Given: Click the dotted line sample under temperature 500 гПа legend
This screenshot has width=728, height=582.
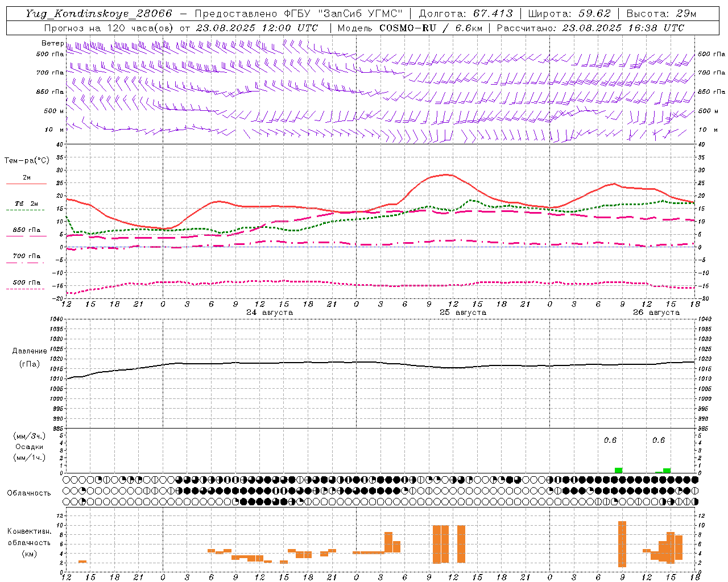Looking at the screenshot, I should [25, 289].
